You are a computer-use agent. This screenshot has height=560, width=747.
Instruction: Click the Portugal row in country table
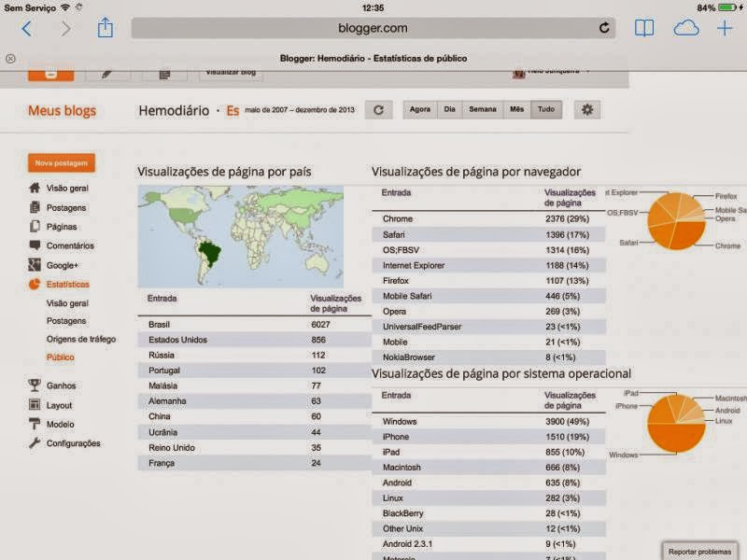(254, 370)
